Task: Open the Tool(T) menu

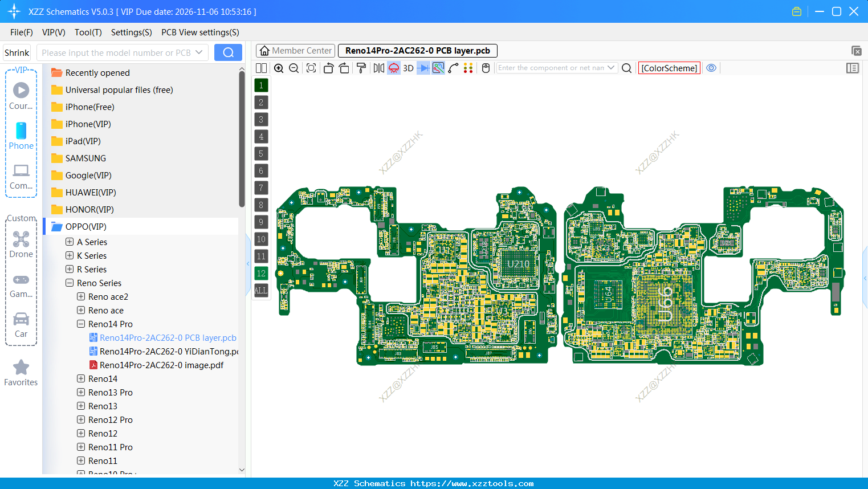Action: tap(88, 32)
